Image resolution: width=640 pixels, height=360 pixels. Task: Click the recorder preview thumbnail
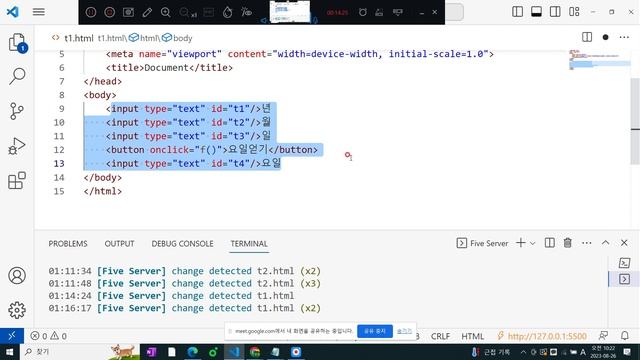click(x=290, y=12)
